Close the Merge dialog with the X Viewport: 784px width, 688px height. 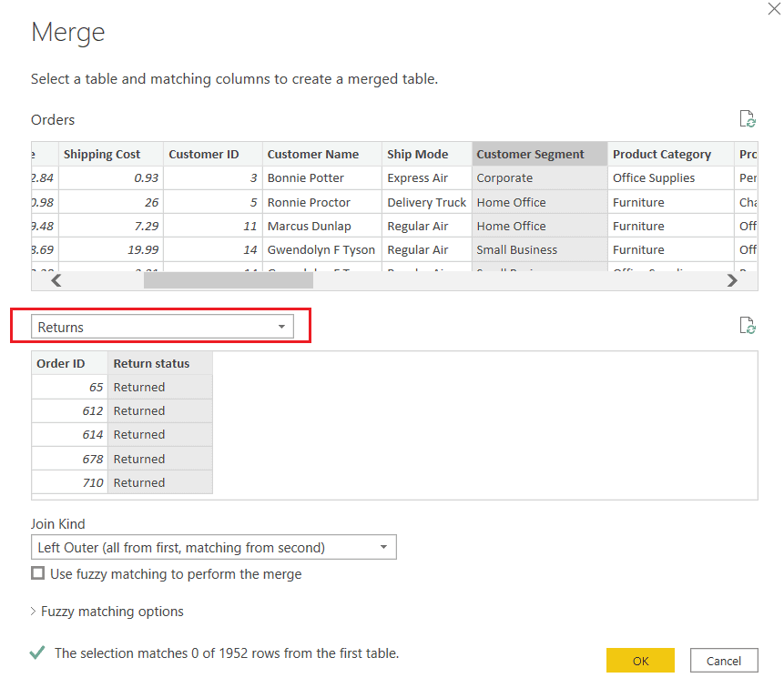774,9
